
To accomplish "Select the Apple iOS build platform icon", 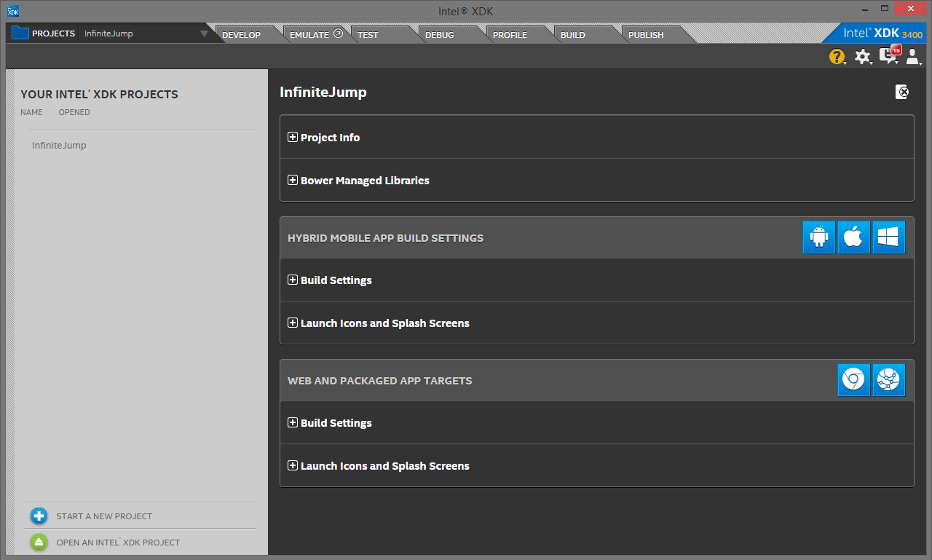I will pyautogui.click(x=854, y=237).
